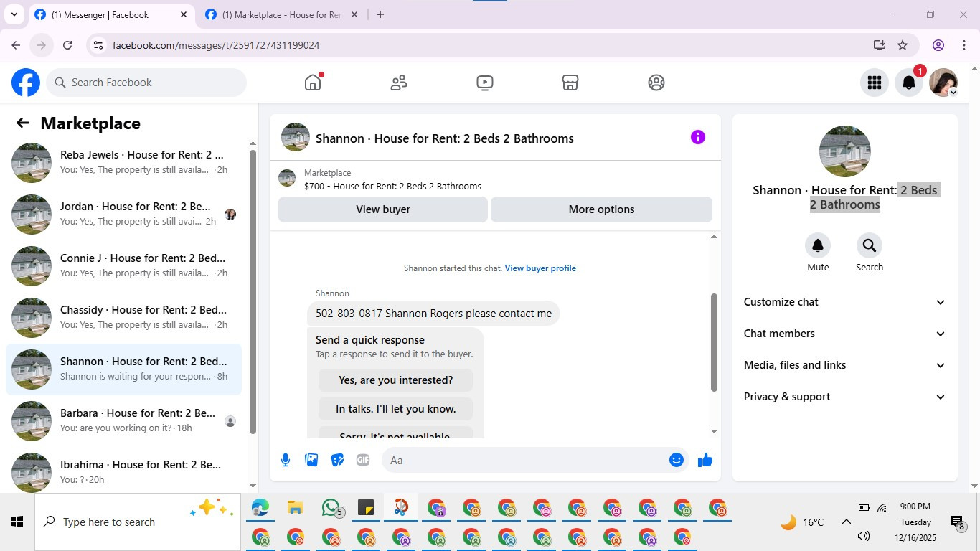Click the View buyer button

coord(383,209)
